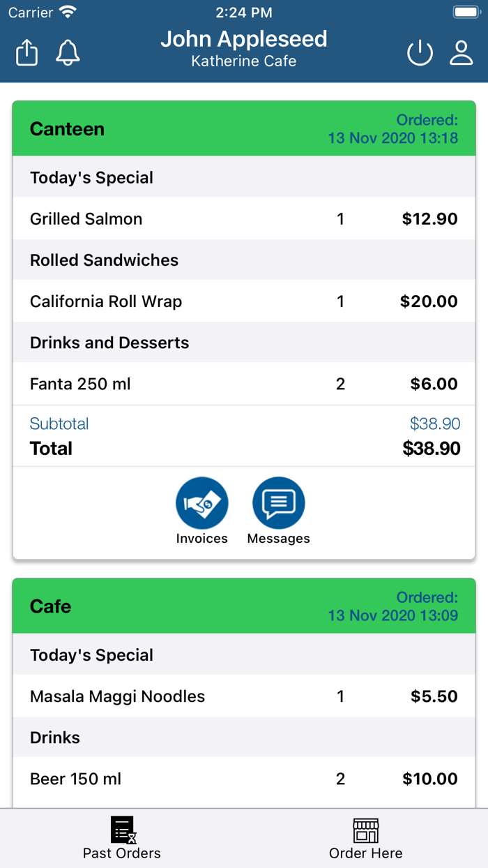488x868 pixels.
Task: Open Messages for Canteen order
Action: click(x=279, y=503)
